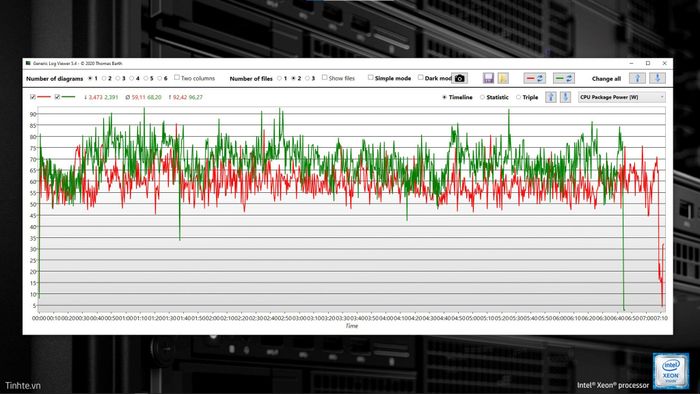Click the Number of diagrams label
Image resolution: width=700 pixels, height=394 pixels.
pos(54,79)
